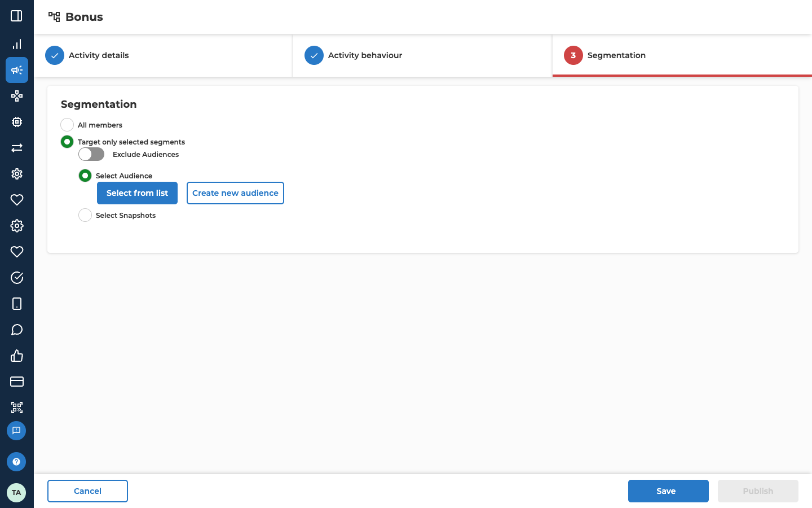Click the Segmentation section heading
This screenshot has height=508, width=812.
[x=99, y=104]
